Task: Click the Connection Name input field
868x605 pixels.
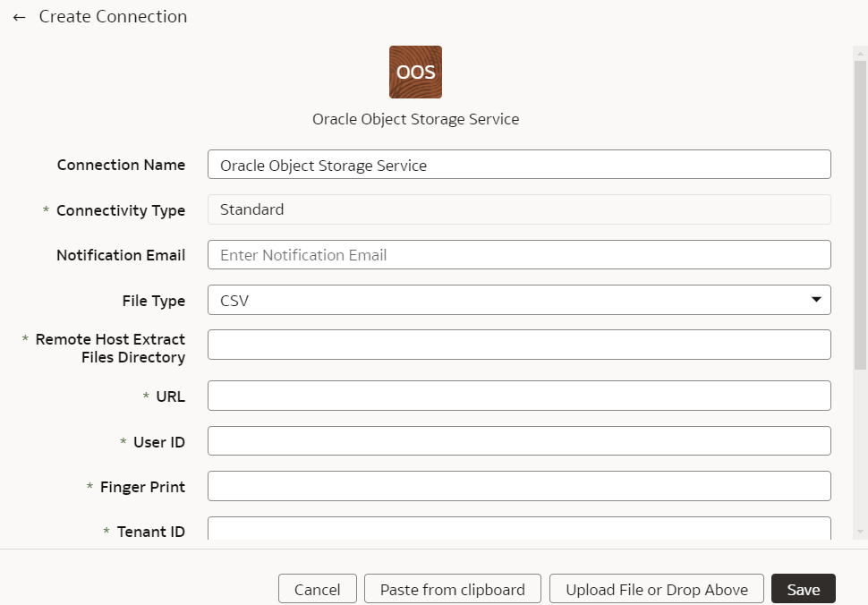Action: (x=519, y=164)
